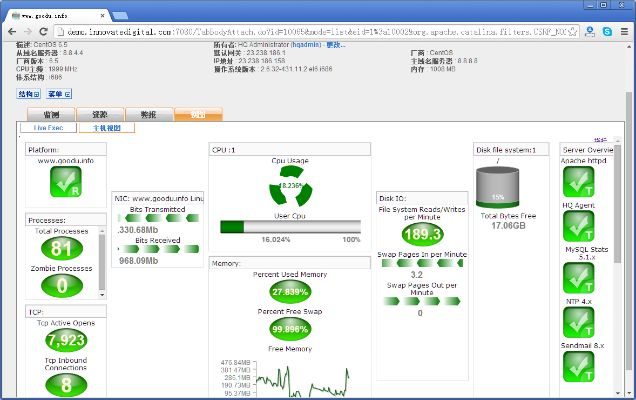636x400 pixels.
Task: Click the Total Processes 81 gauge
Action: (62, 248)
